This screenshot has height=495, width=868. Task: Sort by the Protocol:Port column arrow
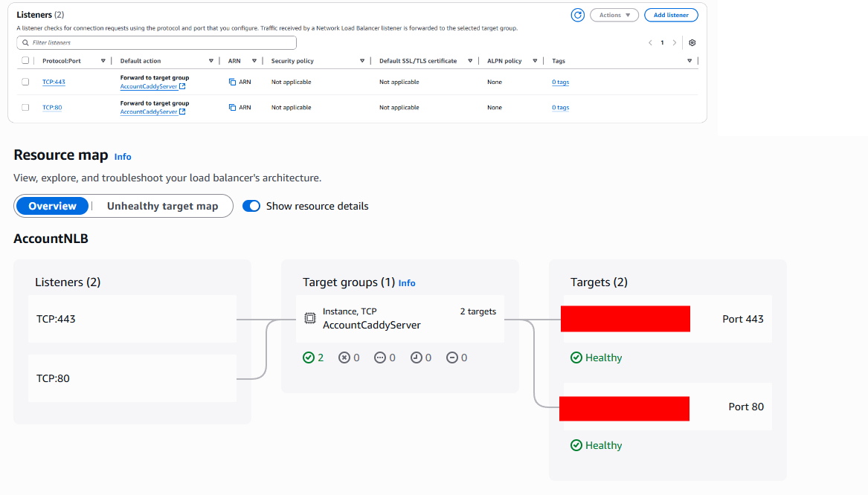pyautogui.click(x=103, y=61)
